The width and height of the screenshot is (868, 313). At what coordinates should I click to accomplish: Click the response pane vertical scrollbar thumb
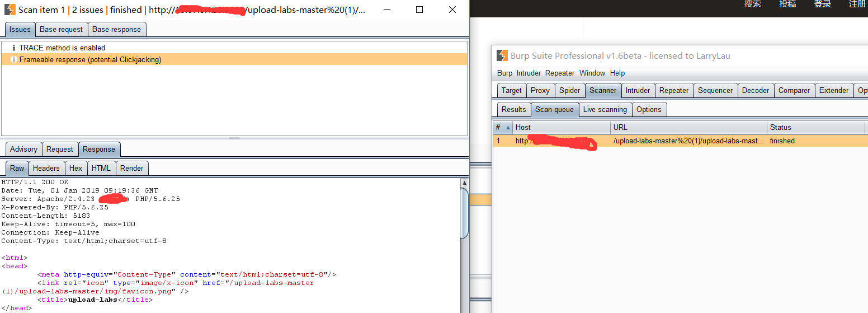464,213
